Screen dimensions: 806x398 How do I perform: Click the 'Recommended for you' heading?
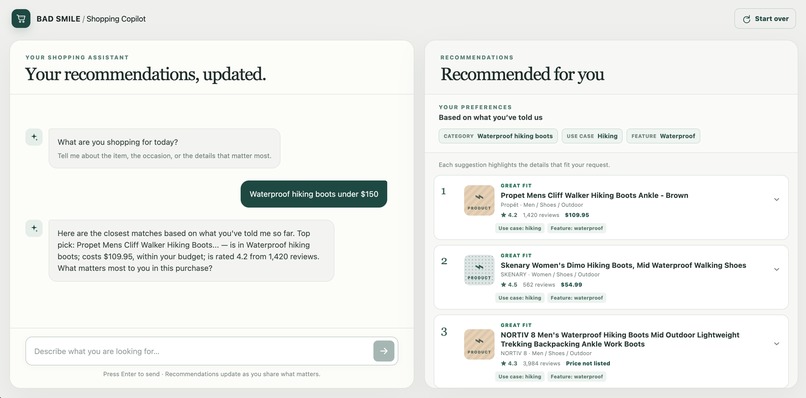coord(522,75)
